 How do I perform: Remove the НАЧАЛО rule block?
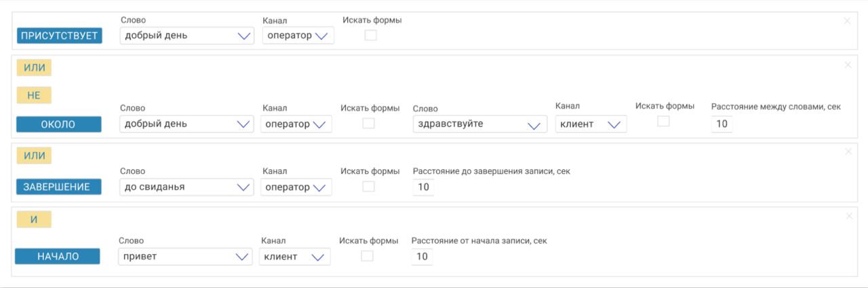pos(849,216)
